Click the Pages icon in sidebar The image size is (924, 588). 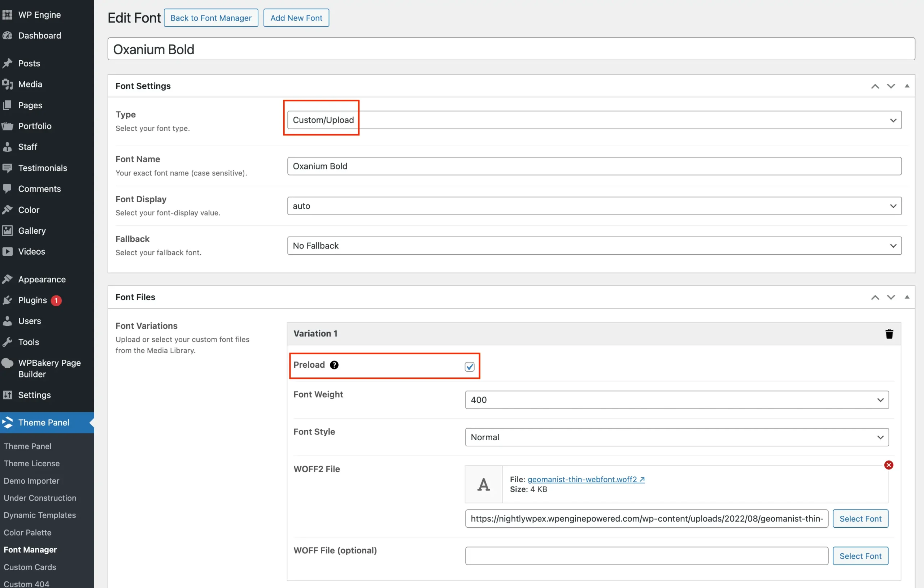[x=7, y=105]
